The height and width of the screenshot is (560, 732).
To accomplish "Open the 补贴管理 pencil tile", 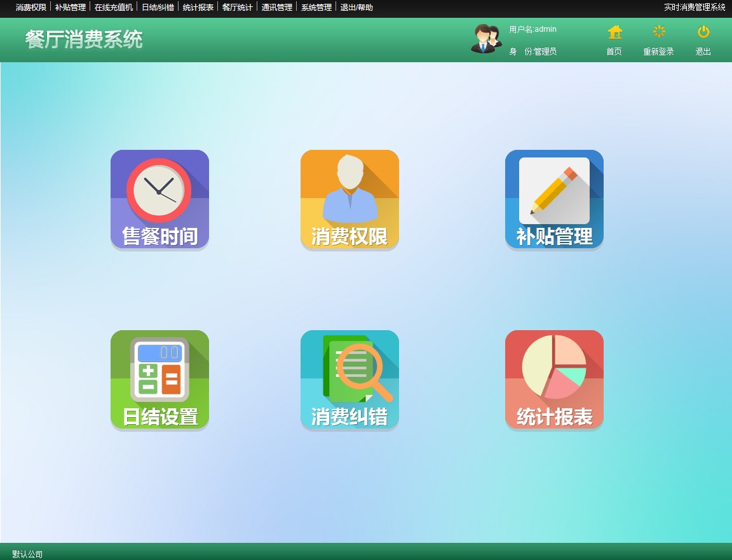I will pos(554,199).
